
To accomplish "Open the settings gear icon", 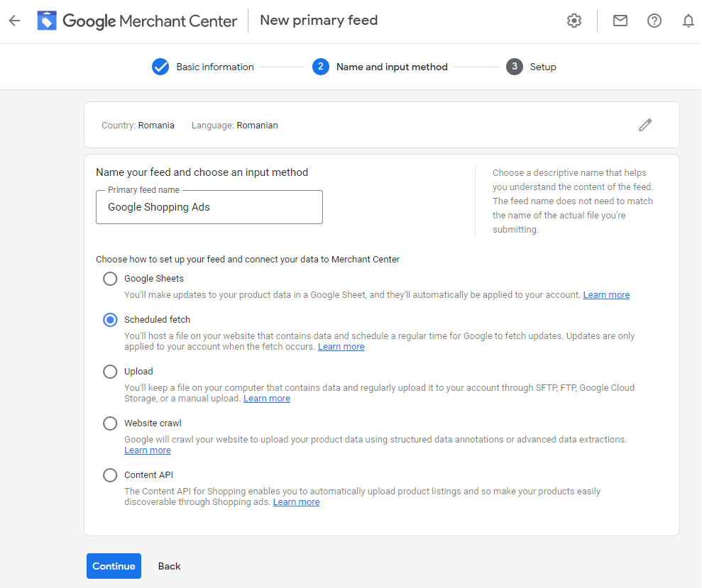I will click(x=574, y=21).
